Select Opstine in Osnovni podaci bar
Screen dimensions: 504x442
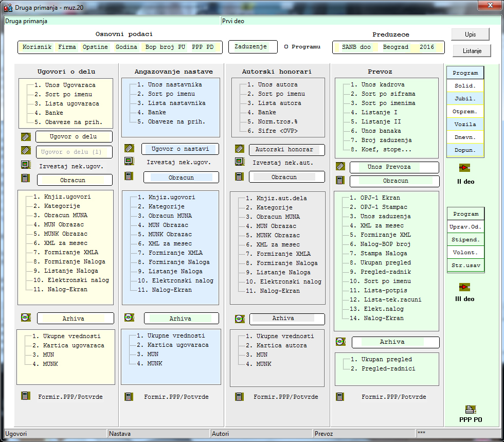[x=95, y=47]
